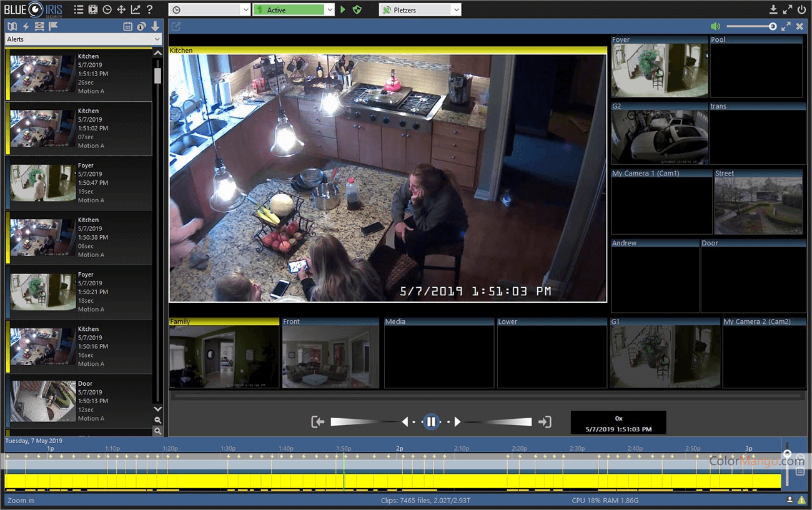This screenshot has width=812, height=510.
Task: Open the schedule clock dropdown
Action: 210,10
